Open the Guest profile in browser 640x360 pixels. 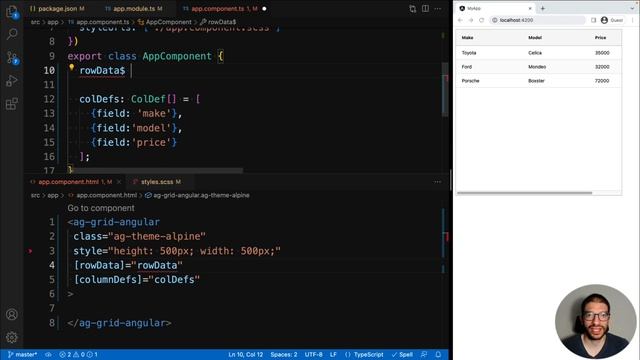(612, 20)
